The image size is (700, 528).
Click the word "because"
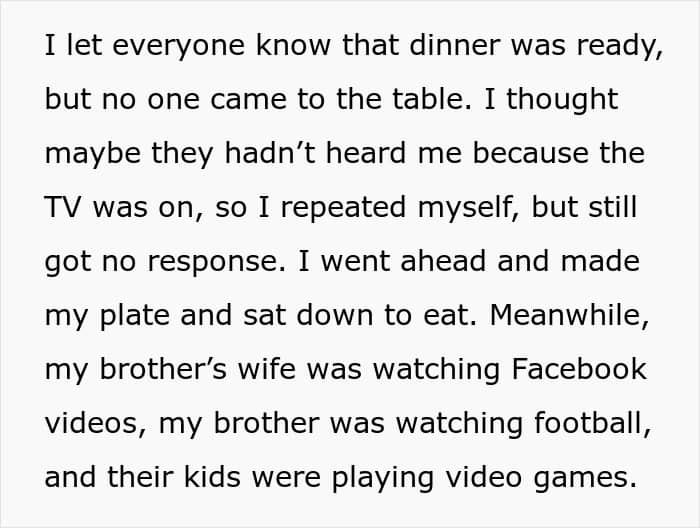pos(530,153)
